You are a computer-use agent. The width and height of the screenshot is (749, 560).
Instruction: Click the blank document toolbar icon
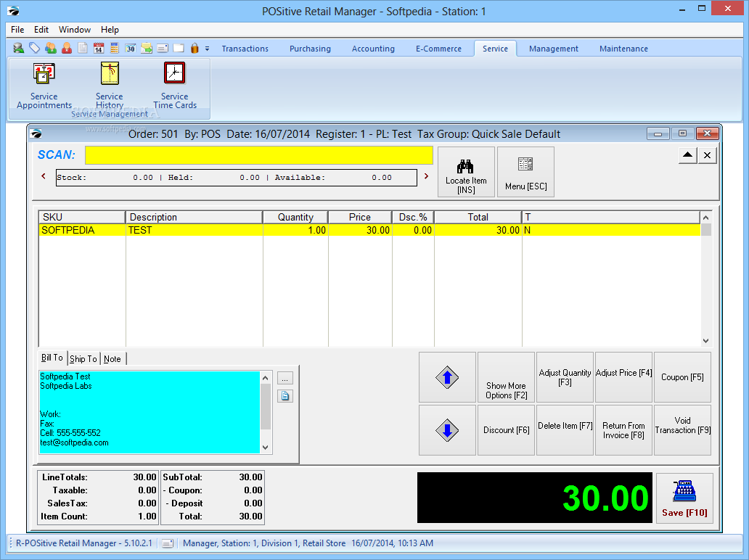83,48
